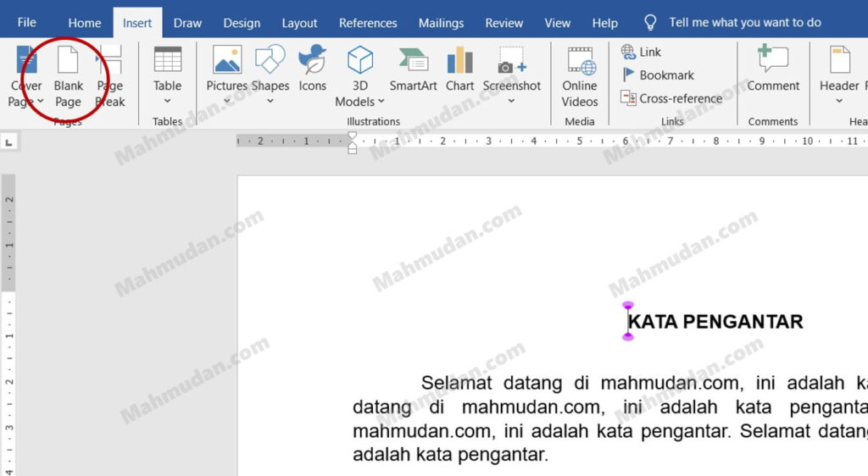Click the Tell me search field

pyautogui.click(x=744, y=23)
